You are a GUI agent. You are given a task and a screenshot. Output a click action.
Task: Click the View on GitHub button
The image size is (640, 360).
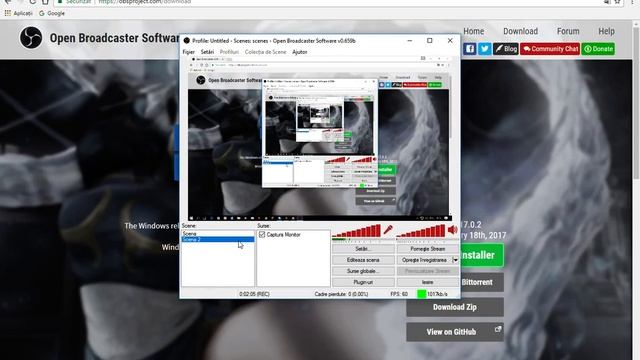point(455,332)
